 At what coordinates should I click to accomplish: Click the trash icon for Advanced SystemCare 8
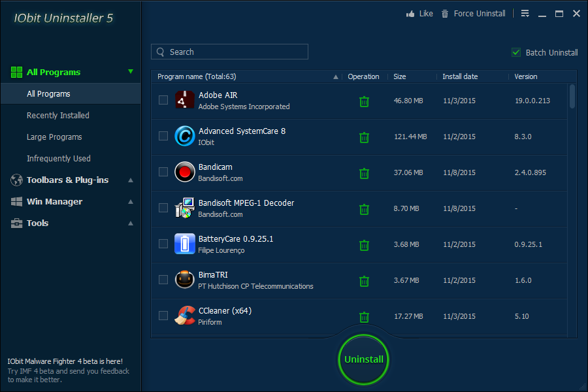tap(364, 137)
